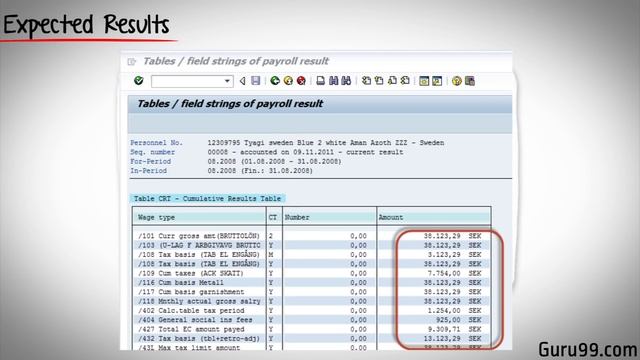
Task: Select the '/103 (U-LAG F ARBGIVAVG' row
Action: 311,245
